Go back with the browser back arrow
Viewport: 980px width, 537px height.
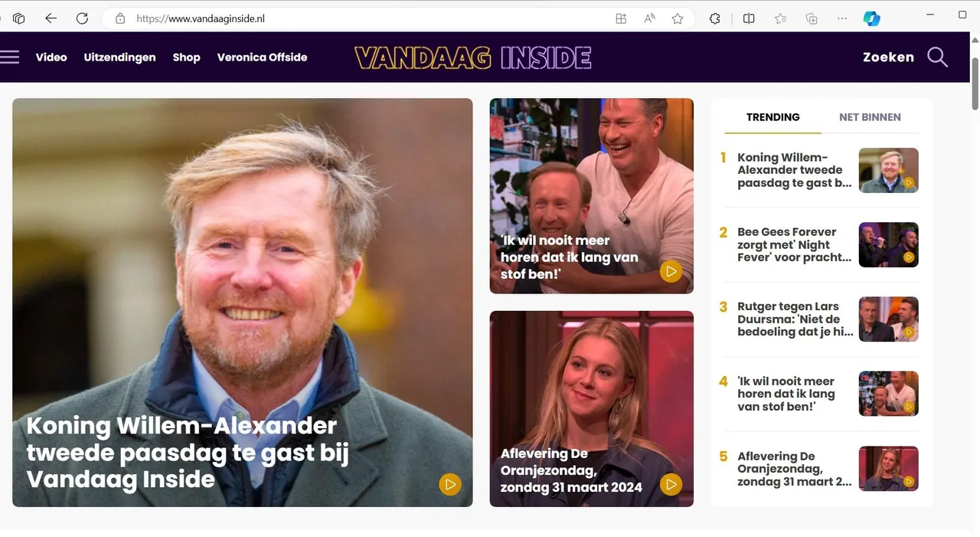click(x=51, y=18)
